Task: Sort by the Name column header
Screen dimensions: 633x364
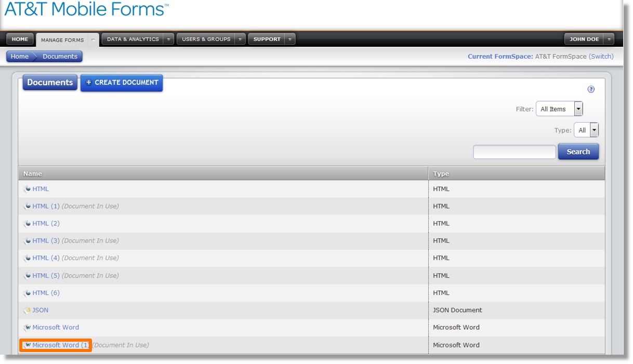Action: [x=223, y=173]
